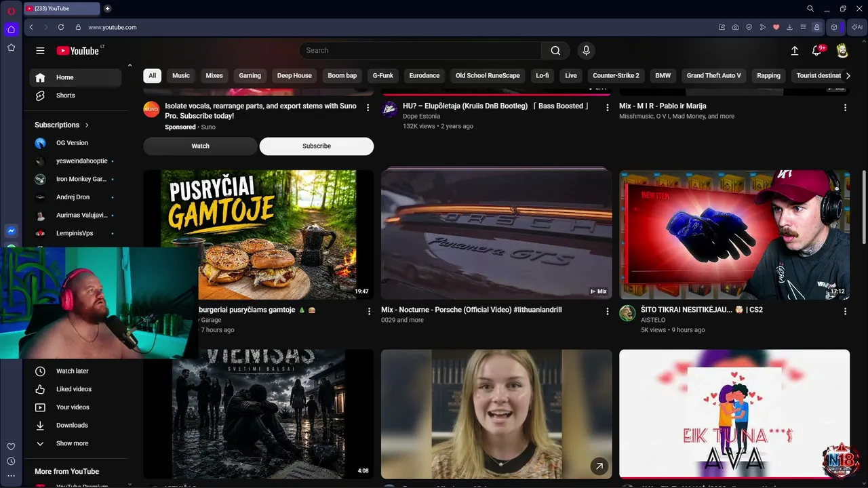The image size is (868, 488).
Task: Open Easy Setup sliders icon
Action: click(x=804, y=27)
